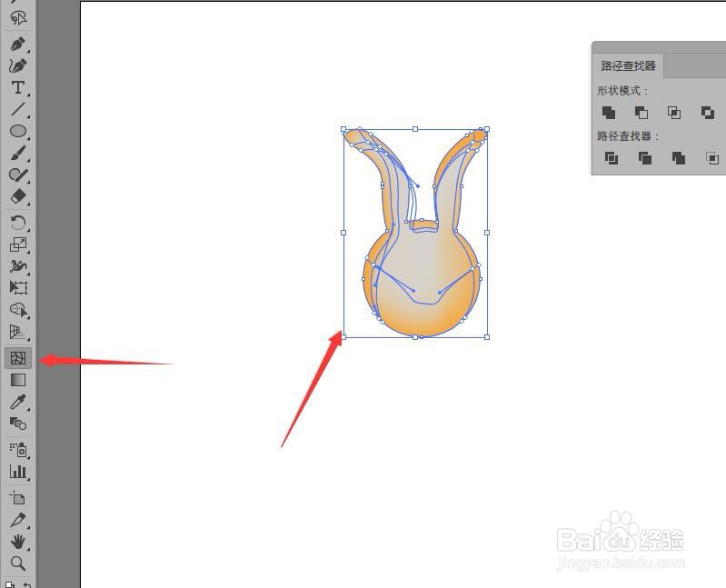Viewport: 726px width, 588px height.
Task: Click the Trim pathfinder button
Action: click(x=644, y=158)
